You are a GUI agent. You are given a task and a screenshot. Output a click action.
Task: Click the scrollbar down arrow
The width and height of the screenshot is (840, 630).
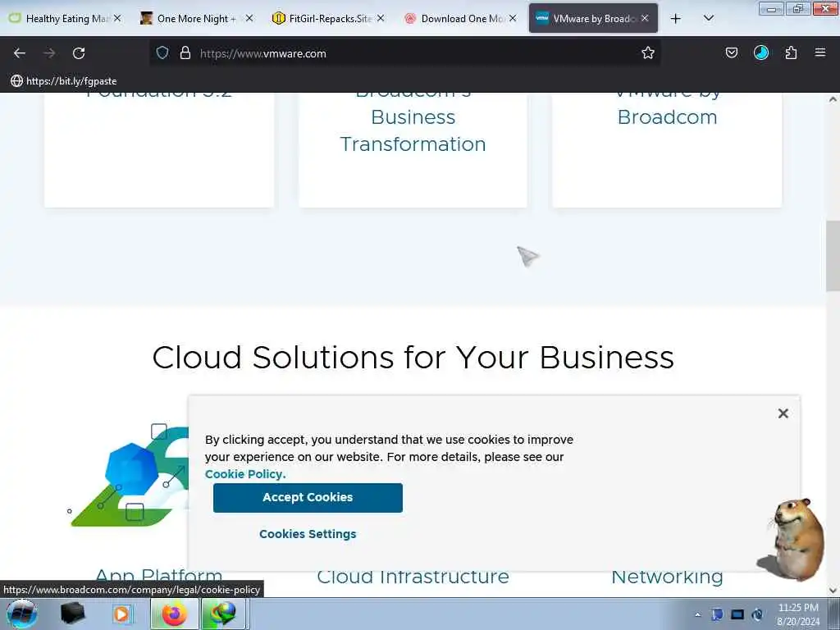[833, 591]
